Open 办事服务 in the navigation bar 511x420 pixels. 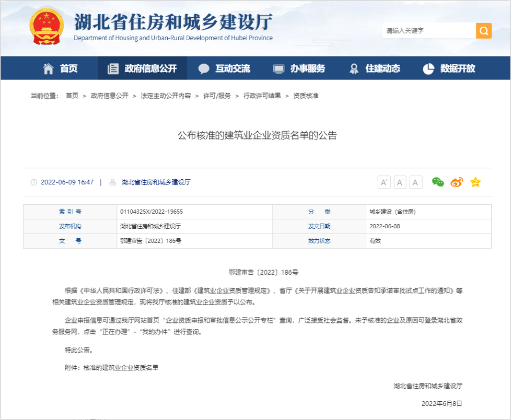299,68
